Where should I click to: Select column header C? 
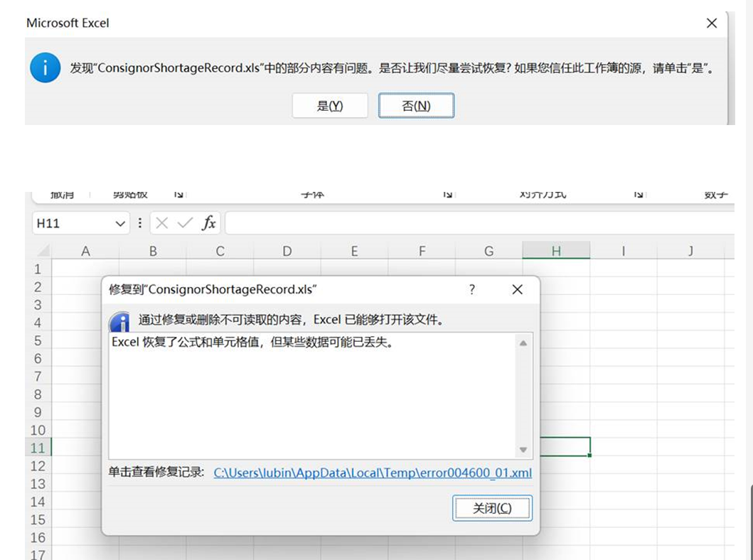220,251
